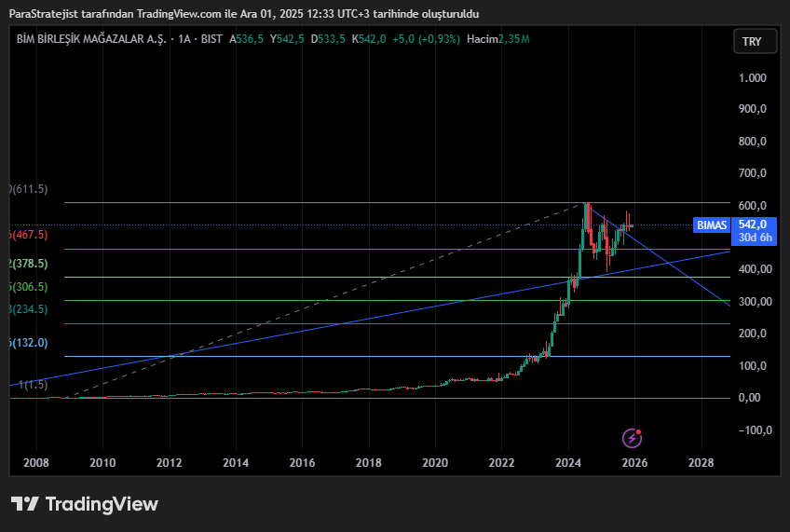Click the 2024 time axis label
The image size is (790, 532).
coord(568,462)
